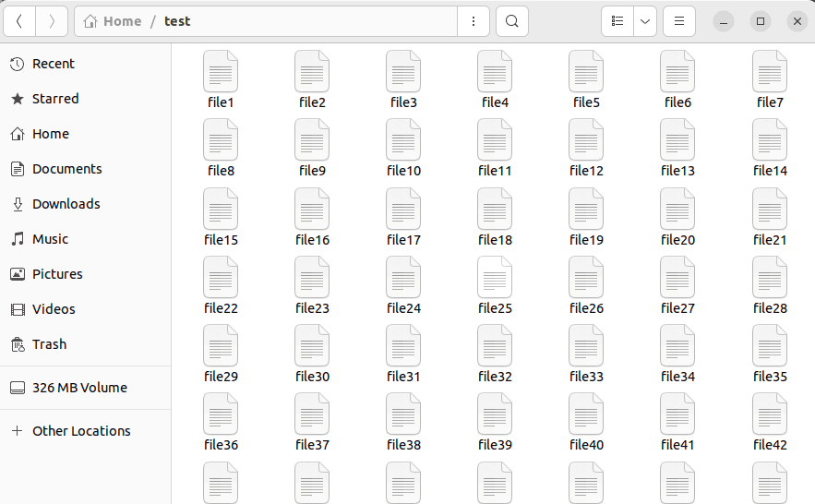The height and width of the screenshot is (504, 815).
Task: Select file17 icon
Action: click(x=403, y=209)
